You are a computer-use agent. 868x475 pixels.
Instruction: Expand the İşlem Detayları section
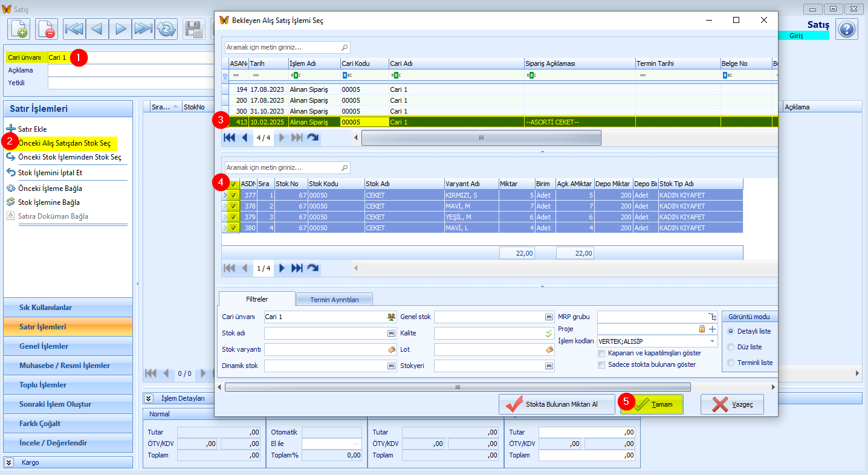point(149,398)
